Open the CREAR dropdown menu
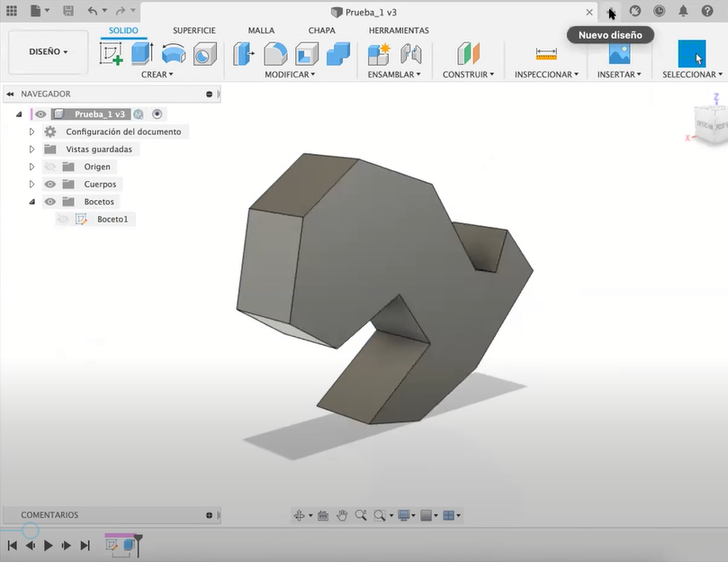Viewport: 728px width, 562px height. [x=157, y=75]
